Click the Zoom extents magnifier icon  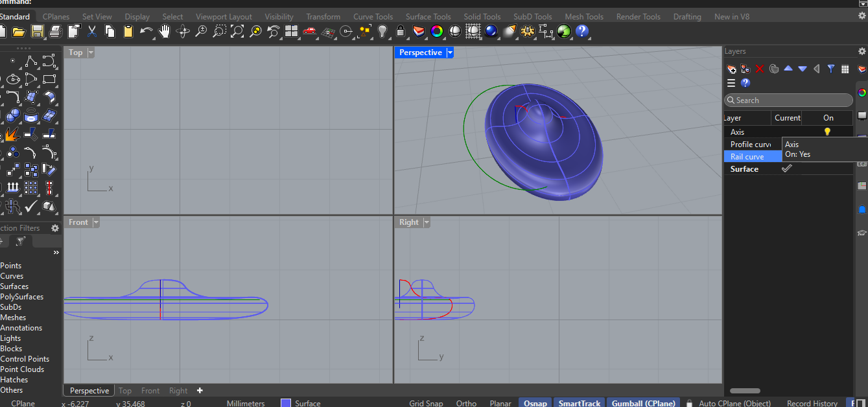(x=237, y=31)
